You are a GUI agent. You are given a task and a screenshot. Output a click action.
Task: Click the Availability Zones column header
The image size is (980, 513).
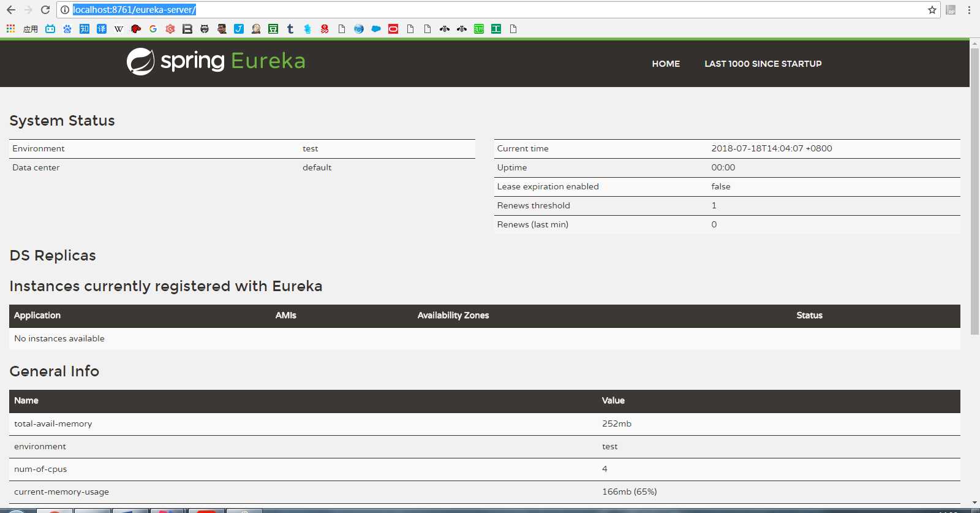click(453, 315)
